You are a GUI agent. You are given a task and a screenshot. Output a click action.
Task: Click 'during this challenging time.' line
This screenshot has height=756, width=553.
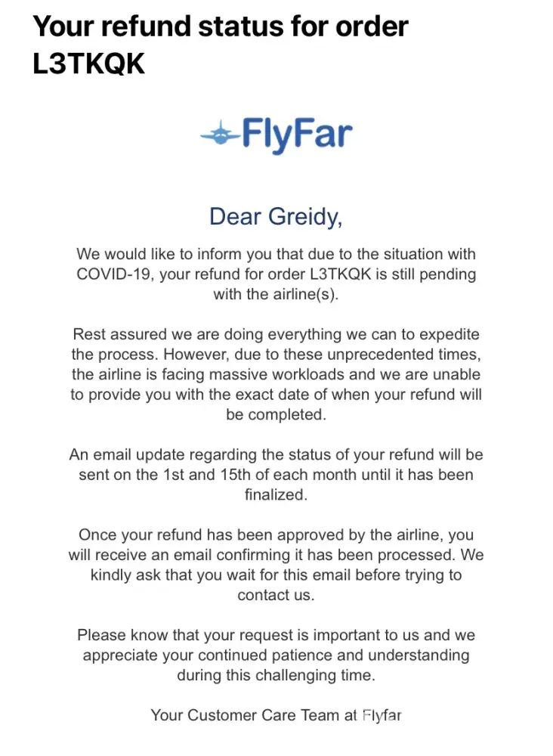tap(276, 675)
